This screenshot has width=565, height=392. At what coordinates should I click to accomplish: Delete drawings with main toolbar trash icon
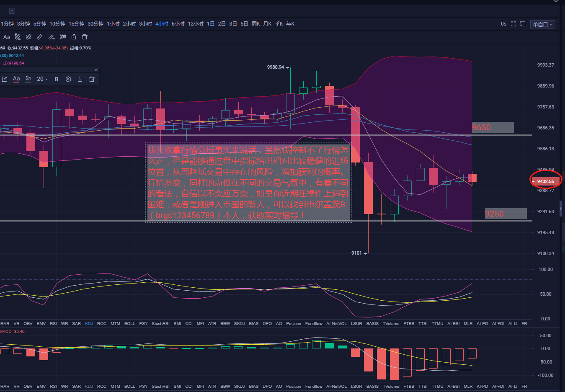(x=85, y=37)
